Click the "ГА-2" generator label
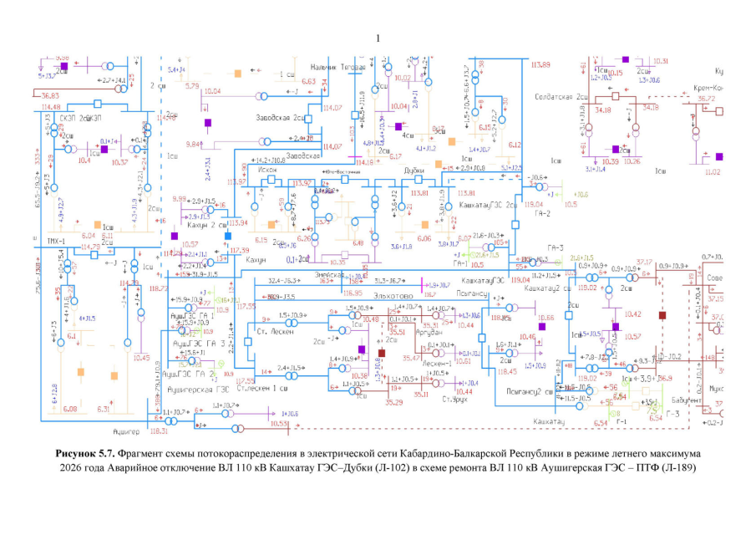The image size is (756, 535). 542,213
